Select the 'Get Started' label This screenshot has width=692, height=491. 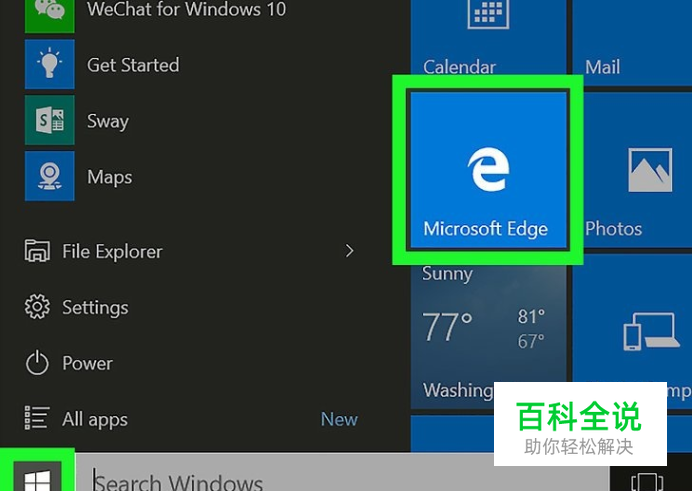(x=133, y=65)
